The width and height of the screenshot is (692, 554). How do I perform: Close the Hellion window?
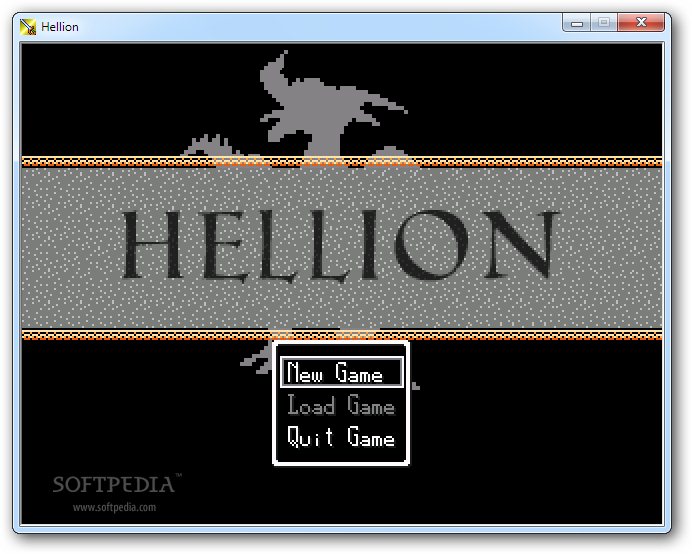(641, 23)
